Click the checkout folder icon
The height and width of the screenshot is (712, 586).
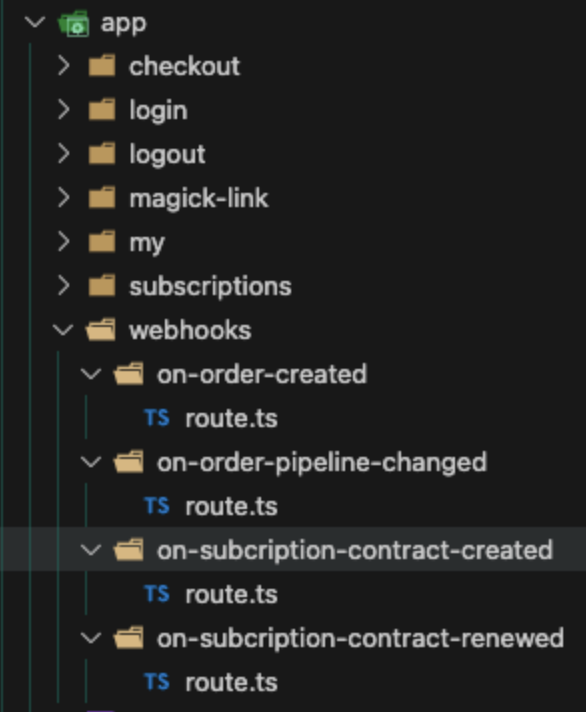click(x=102, y=66)
